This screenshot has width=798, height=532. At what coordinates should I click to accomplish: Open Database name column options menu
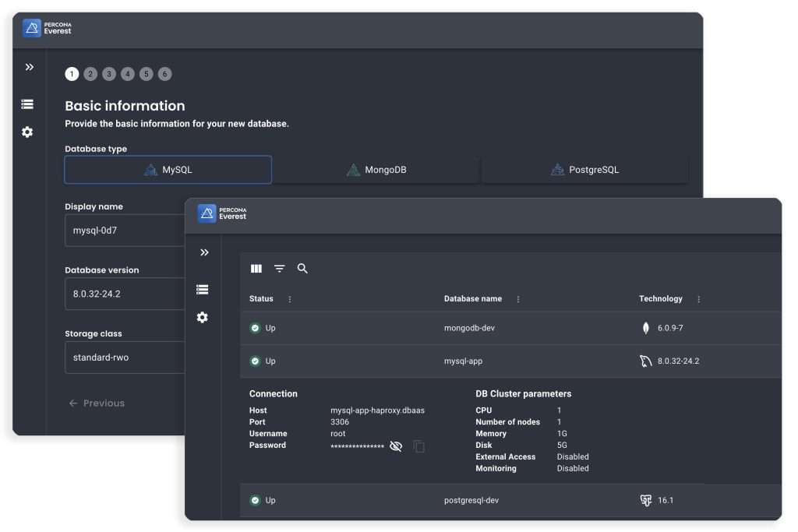point(518,299)
